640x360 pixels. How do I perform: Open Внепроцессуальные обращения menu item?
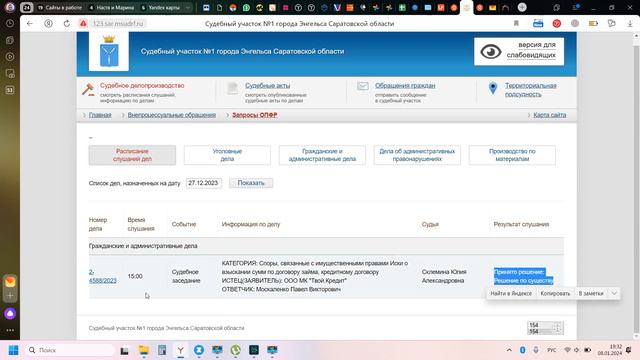tap(171, 115)
